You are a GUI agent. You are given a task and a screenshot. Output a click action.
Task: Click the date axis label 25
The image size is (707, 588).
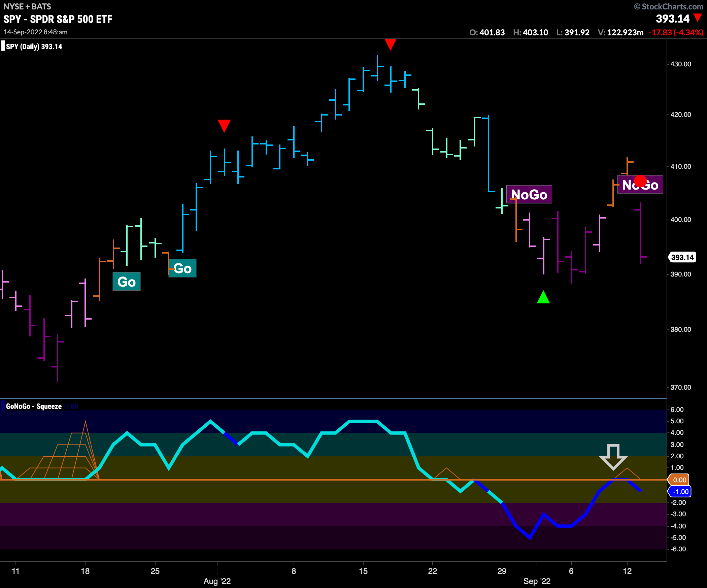[x=155, y=571]
